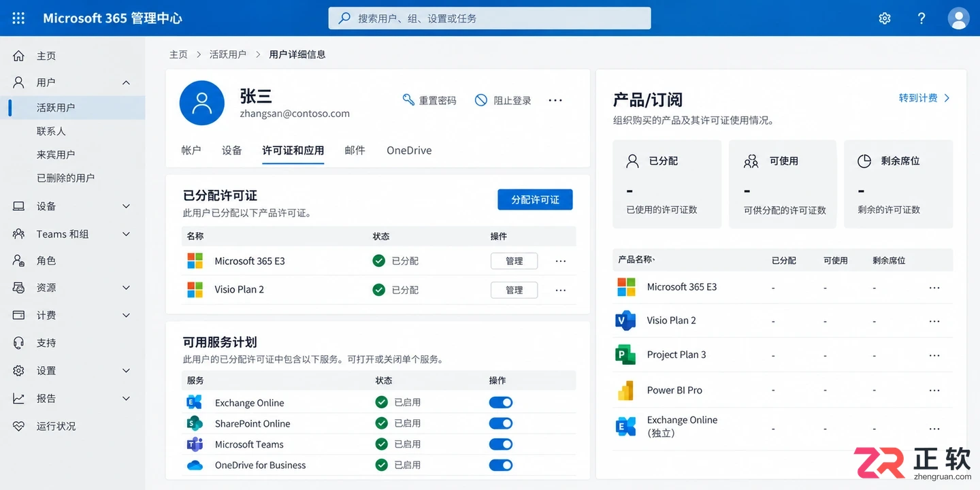Open the OneDrive tab
Image resolution: width=980 pixels, height=490 pixels.
click(x=409, y=150)
